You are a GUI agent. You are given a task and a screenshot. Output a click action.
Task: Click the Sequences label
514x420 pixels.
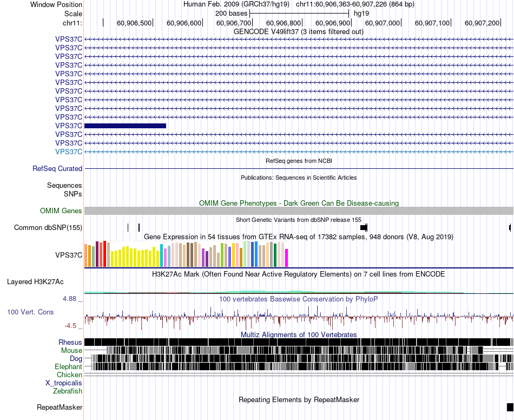click(x=64, y=186)
